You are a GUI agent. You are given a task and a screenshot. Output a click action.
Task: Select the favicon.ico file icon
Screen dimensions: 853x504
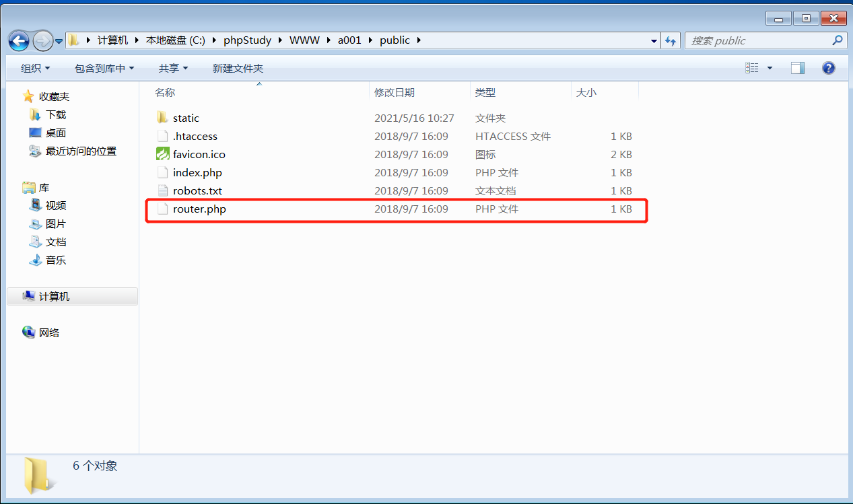pyautogui.click(x=162, y=154)
